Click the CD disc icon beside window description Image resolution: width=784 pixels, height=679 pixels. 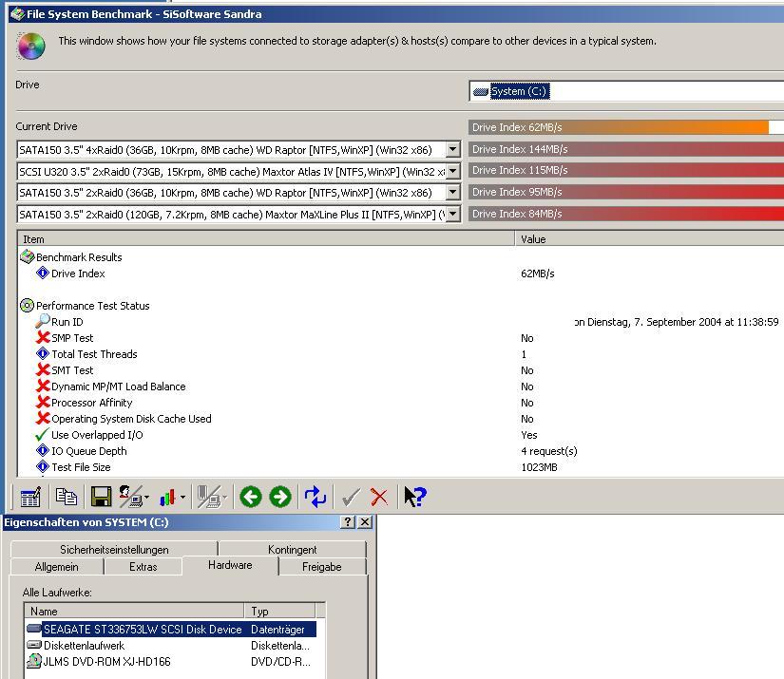(x=31, y=46)
